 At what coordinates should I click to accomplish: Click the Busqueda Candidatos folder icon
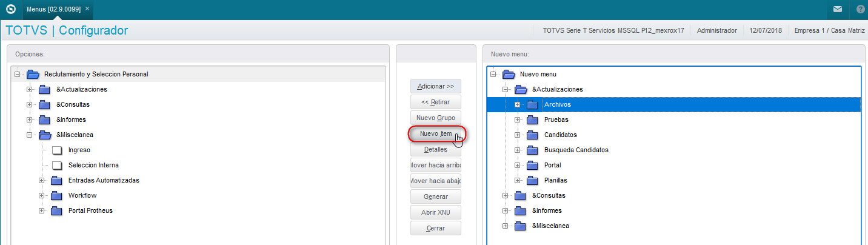(x=533, y=150)
